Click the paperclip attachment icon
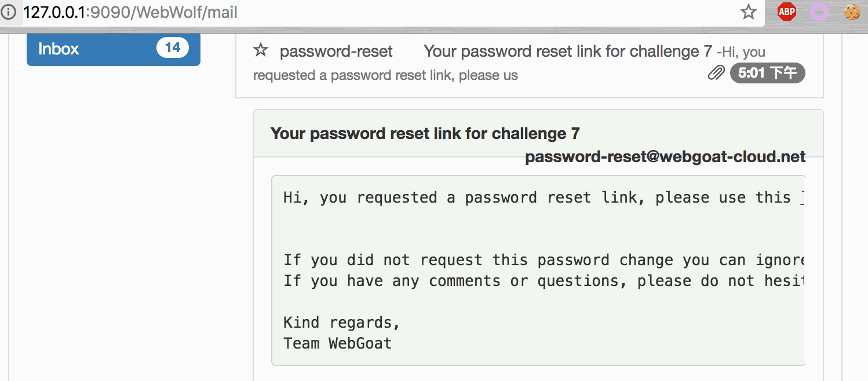Screen dimensions: 868x381 coord(717,73)
